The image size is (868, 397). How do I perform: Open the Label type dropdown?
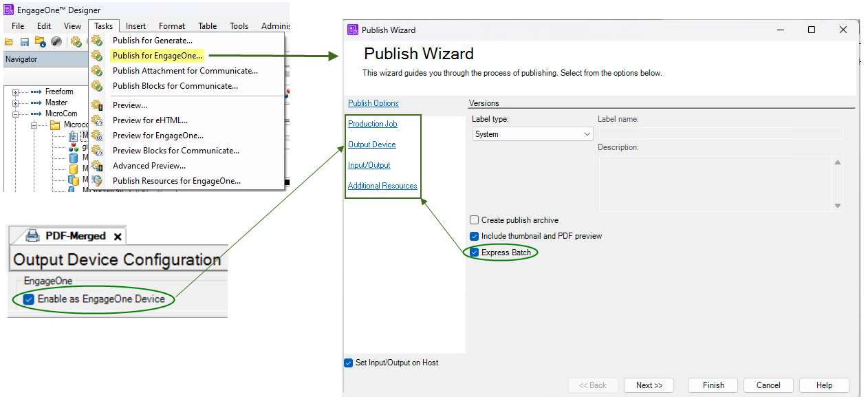pyautogui.click(x=532, y=134)
